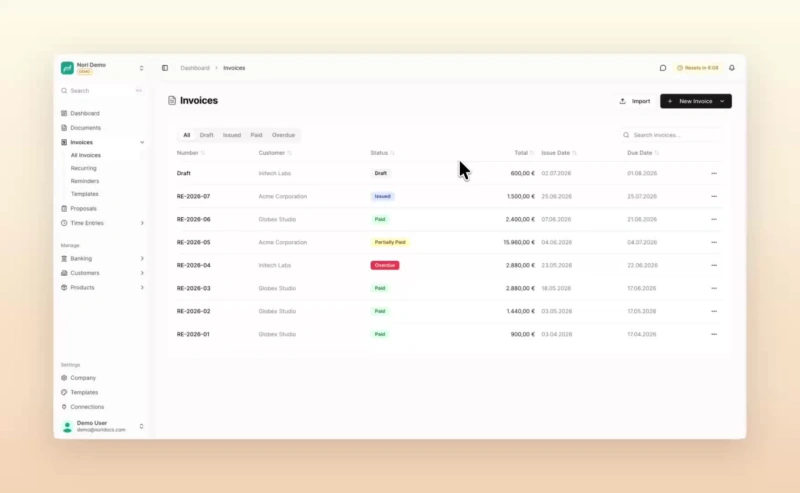Sort by the Total column
This screenshot has height=493, width=800.
pos(524,153)
